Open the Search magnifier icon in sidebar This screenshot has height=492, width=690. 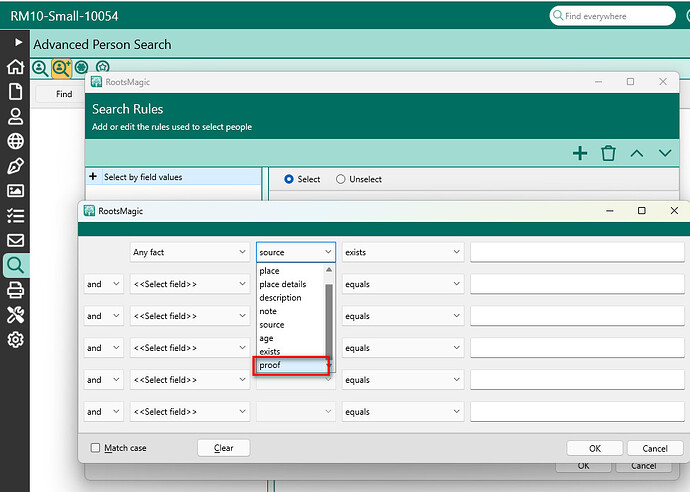tap(15, 265)
